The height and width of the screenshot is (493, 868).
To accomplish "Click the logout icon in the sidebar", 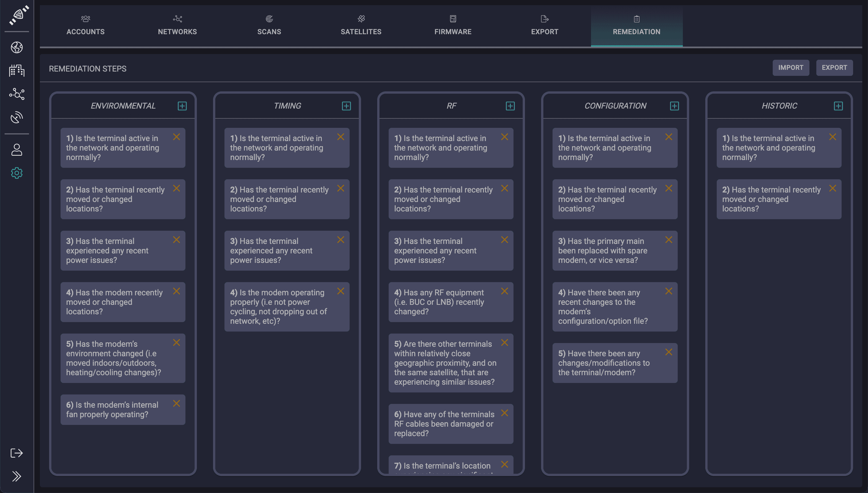I will click(x=17, y=453).
